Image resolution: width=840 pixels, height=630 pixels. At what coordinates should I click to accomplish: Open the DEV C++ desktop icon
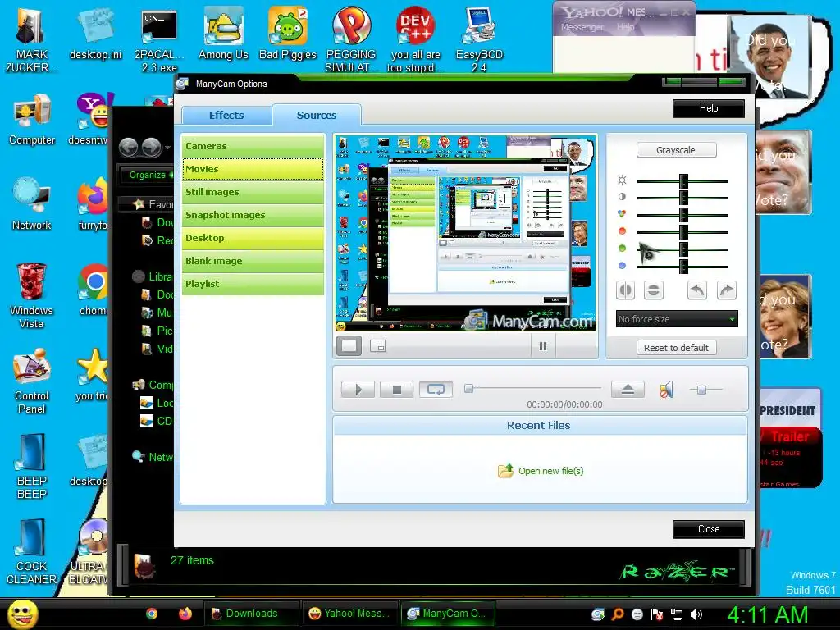pos(415,39)
